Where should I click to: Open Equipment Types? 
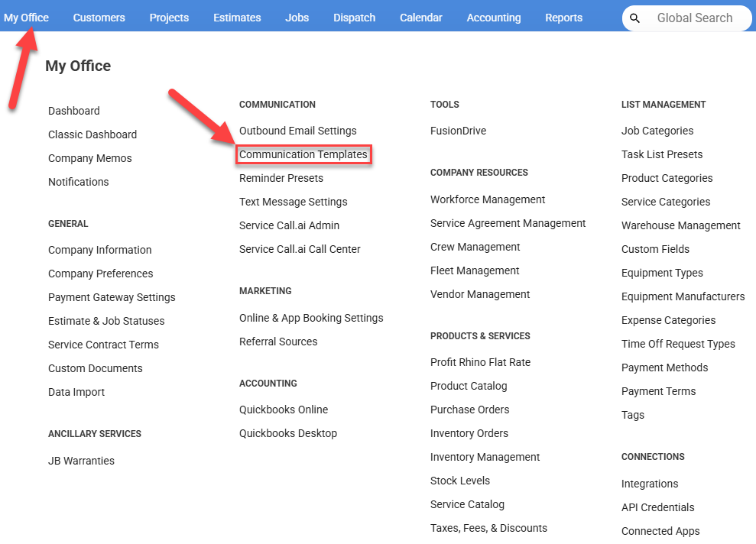coord(662,273)
